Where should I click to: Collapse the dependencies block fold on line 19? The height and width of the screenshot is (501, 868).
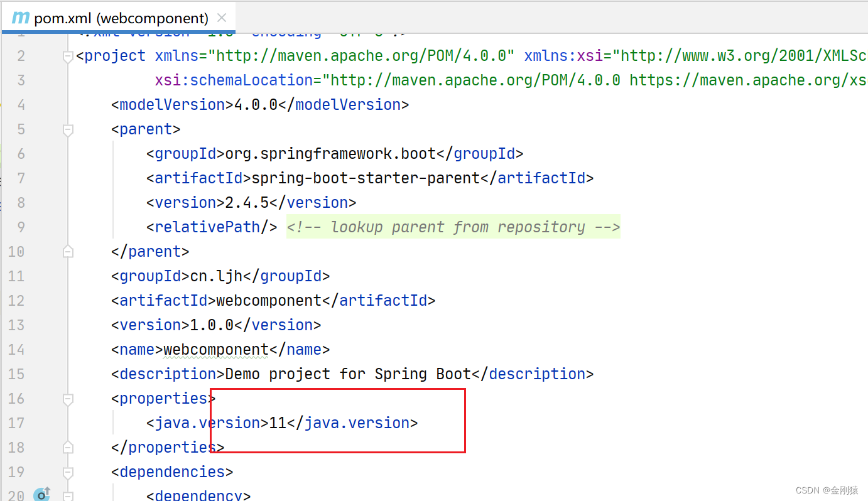click(x=68, y=472)
